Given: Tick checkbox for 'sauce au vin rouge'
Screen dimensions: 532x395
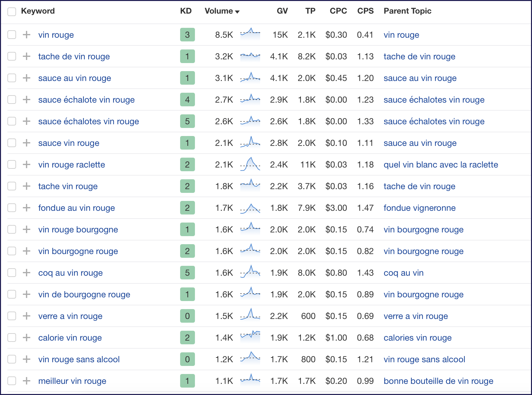Looking at the screenshot, I should tap(12, 78).
